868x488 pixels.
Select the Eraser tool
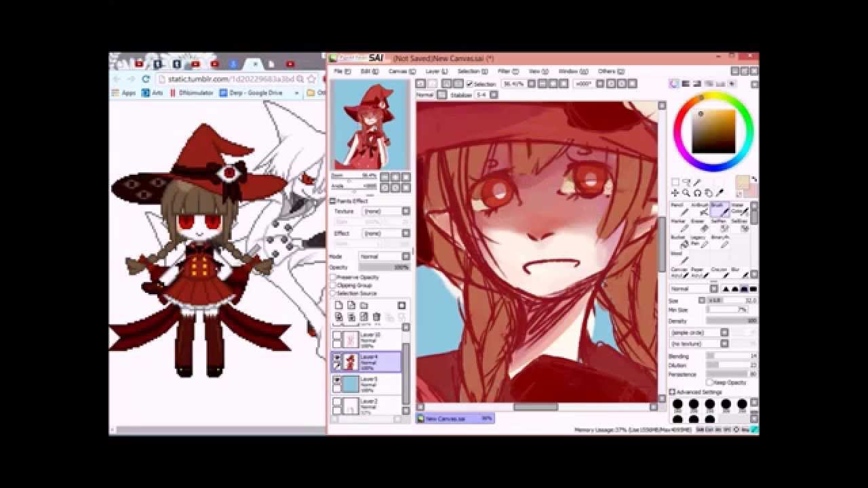700,225
